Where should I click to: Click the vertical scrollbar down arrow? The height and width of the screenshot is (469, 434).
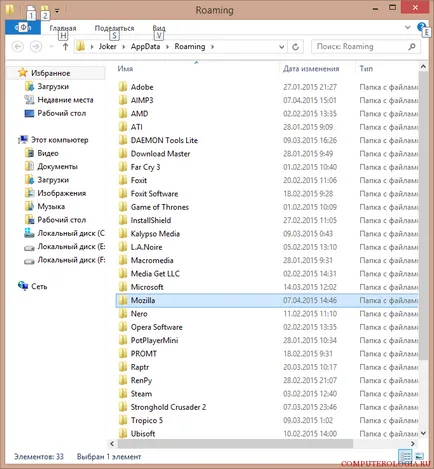pyautogui.click(x=423, y=433)
